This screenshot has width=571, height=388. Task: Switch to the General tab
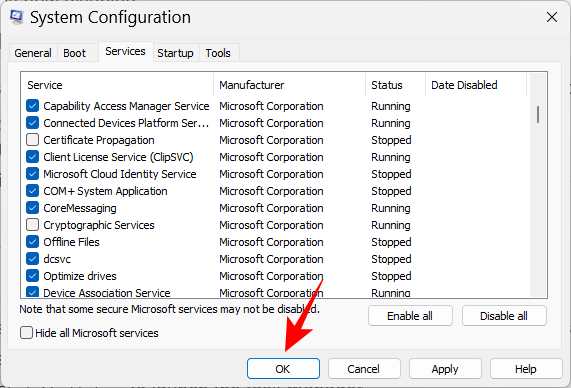click(x=33, y=53)
